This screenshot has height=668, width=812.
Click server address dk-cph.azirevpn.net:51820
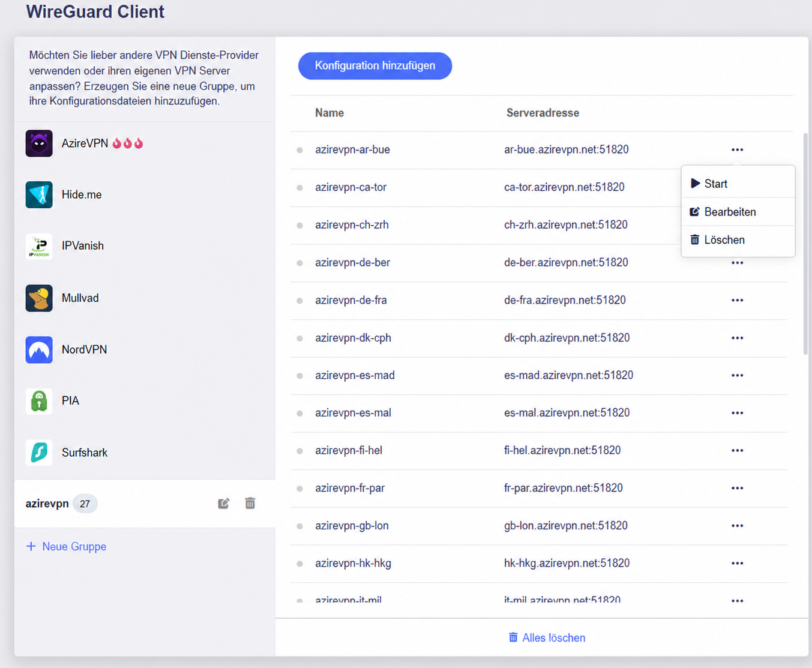[x=567, y=338]
